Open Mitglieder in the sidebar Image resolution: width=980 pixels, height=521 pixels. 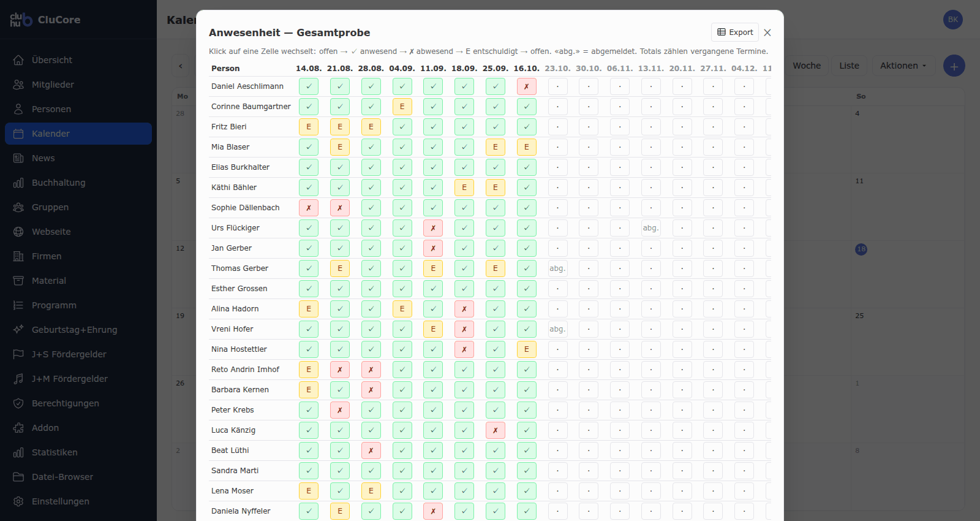78,85
